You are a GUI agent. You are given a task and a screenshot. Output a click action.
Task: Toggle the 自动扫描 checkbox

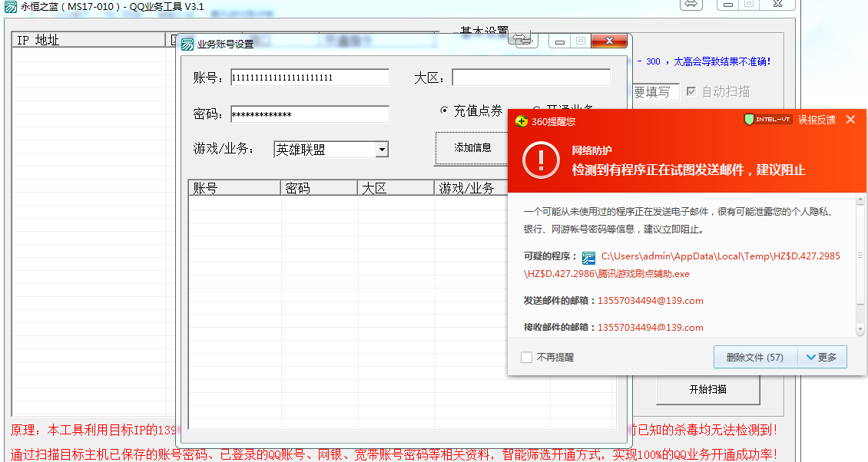[x=691, y=92]
